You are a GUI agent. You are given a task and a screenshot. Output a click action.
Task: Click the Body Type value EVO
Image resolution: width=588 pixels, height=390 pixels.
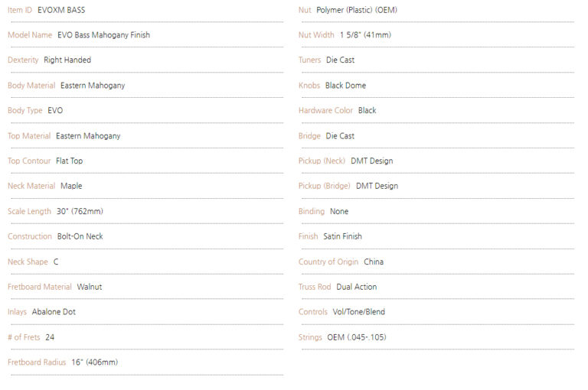click(55, 111)
